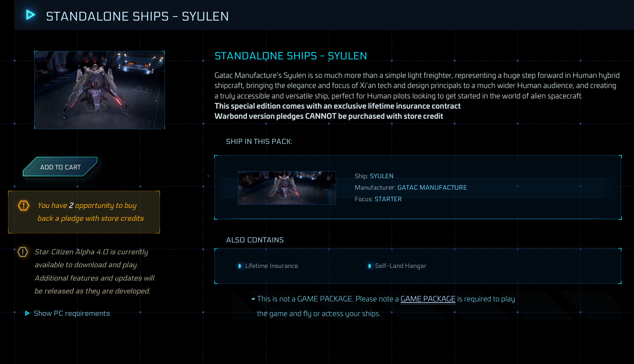Click the cyan Standalone Ships - Syulen heading
The height and width of the screenshot is (364, 634).
pyautogui.click(x=291, y=56)
